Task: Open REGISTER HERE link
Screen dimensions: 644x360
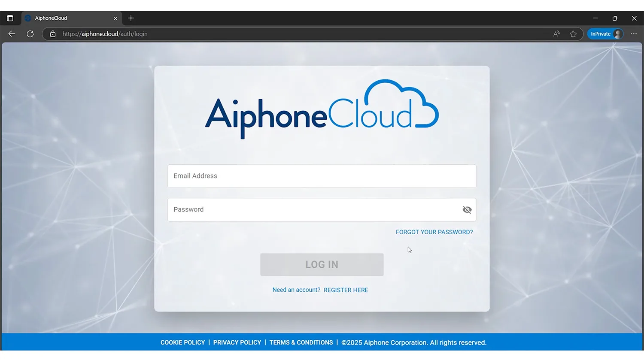Action: tap(346, 290)
